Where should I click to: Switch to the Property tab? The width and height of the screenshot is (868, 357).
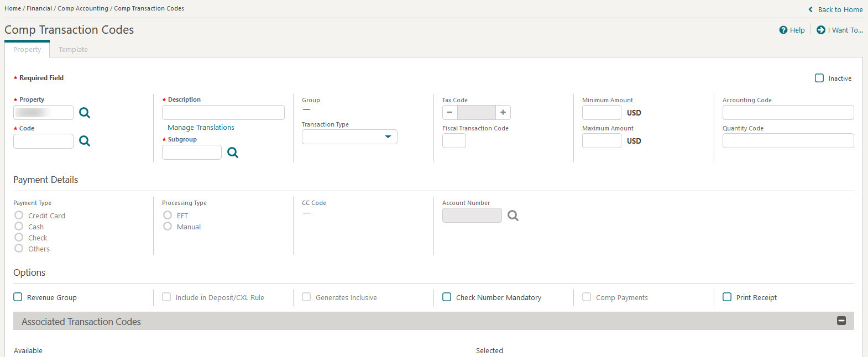point(27,49)
